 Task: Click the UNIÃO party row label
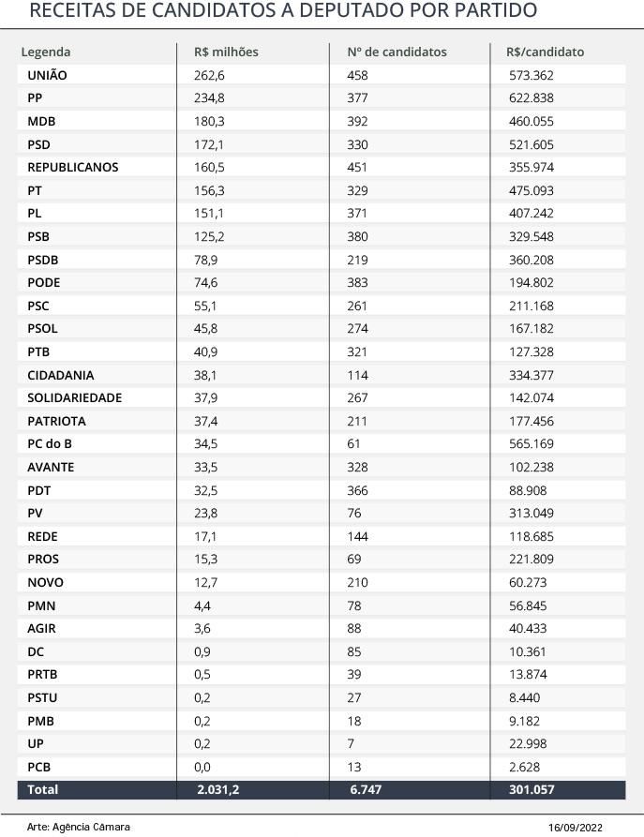click(47, 75)
